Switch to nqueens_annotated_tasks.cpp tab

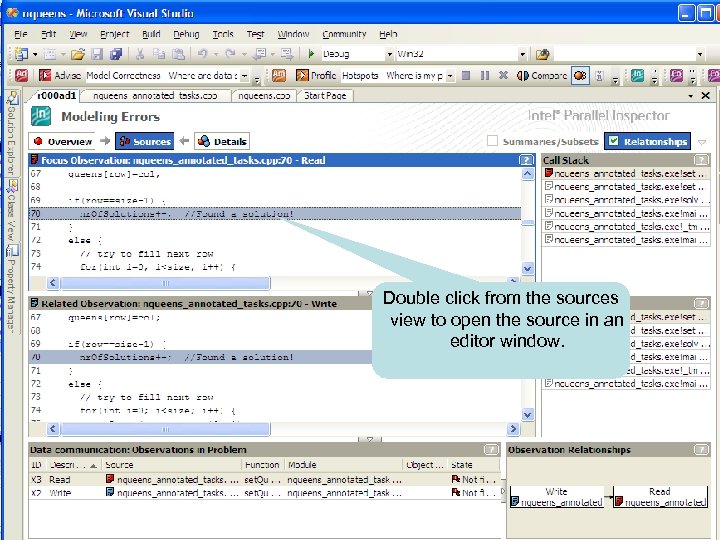(x=155, y=96)
